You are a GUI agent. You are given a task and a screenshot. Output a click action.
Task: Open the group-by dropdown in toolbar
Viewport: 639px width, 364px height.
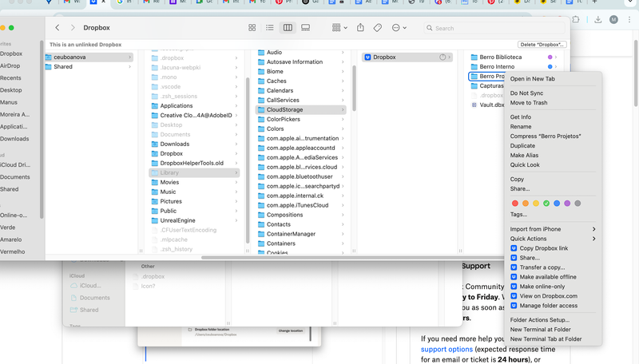coord(339,28)
